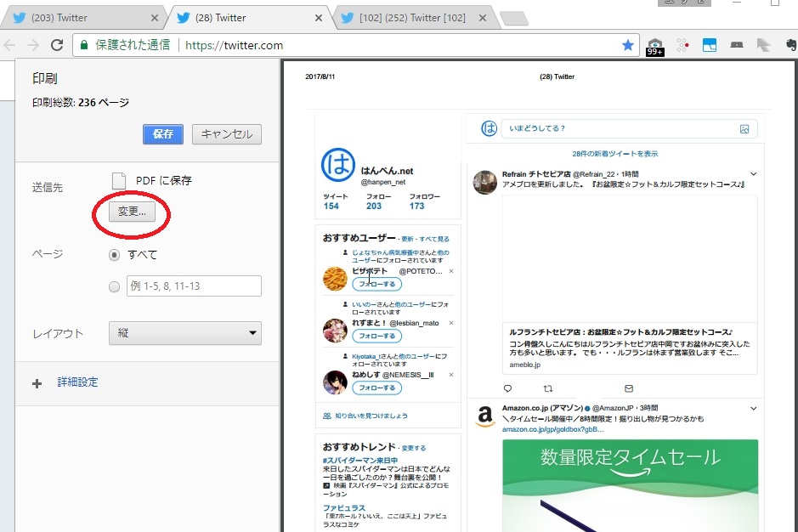Image resolution: width=798 pixels, height=532 pixels.
Task: Click the フォロワー 173 count
Action: [x=424, y=201]
